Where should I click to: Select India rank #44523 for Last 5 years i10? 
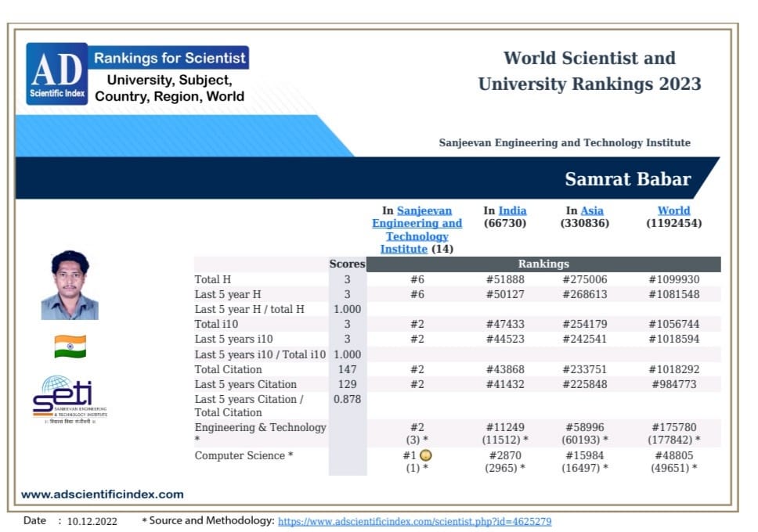pos(505,339)
